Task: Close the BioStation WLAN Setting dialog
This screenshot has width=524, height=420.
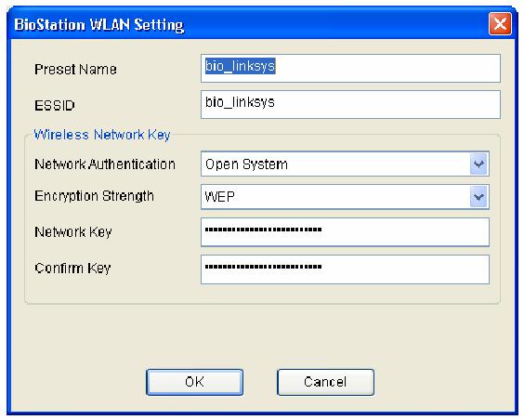Action: pyautogui.click(x=500, y=24)
